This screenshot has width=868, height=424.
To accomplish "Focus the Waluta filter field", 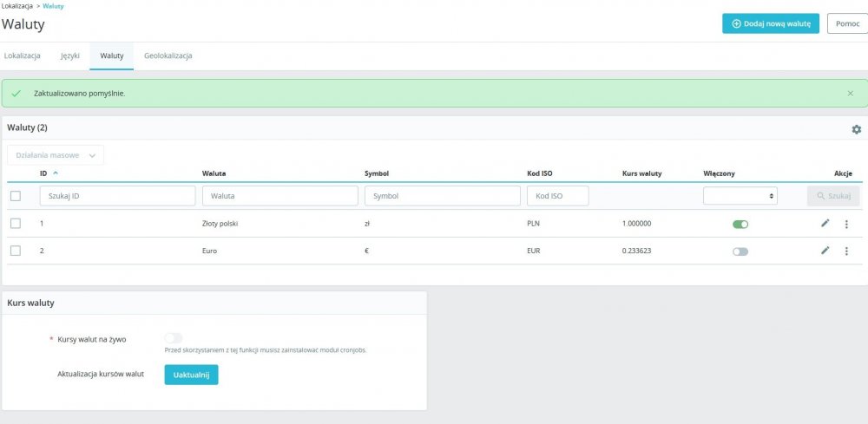I will 280,196.
